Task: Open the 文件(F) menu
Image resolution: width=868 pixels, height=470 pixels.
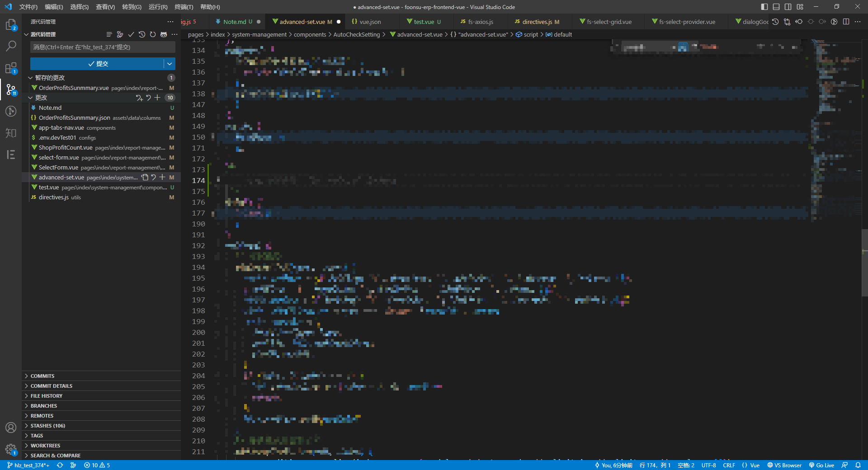Action: click(28, 7)
